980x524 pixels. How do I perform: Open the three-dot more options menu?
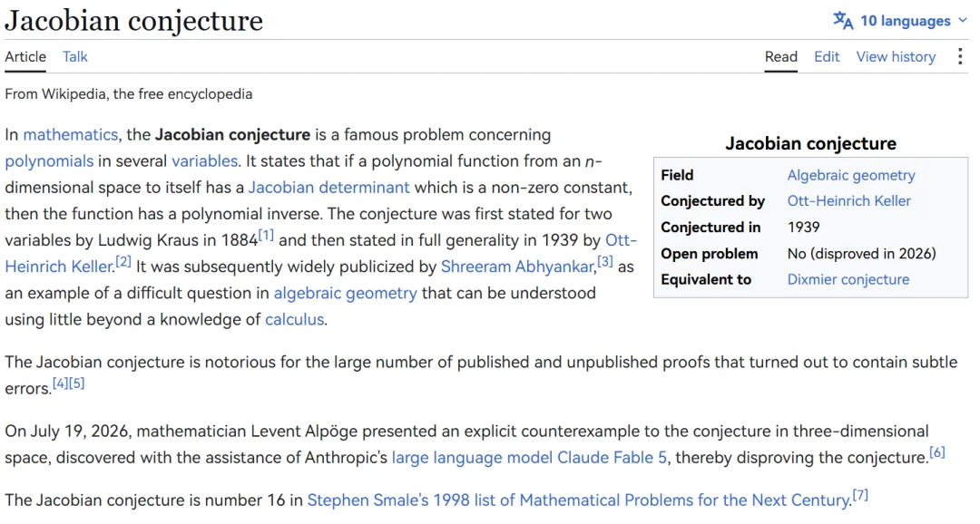point(960,57)
